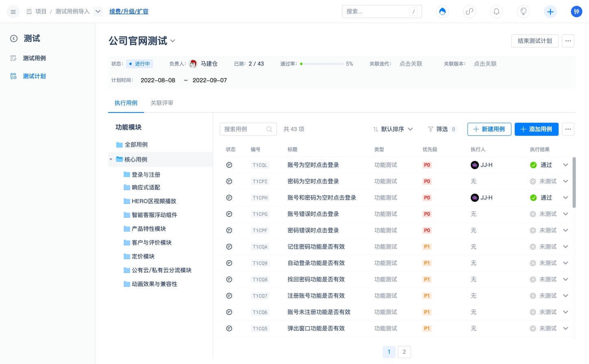Expand result dropdown for 密码为空时点击登录

tap(565, 182)
